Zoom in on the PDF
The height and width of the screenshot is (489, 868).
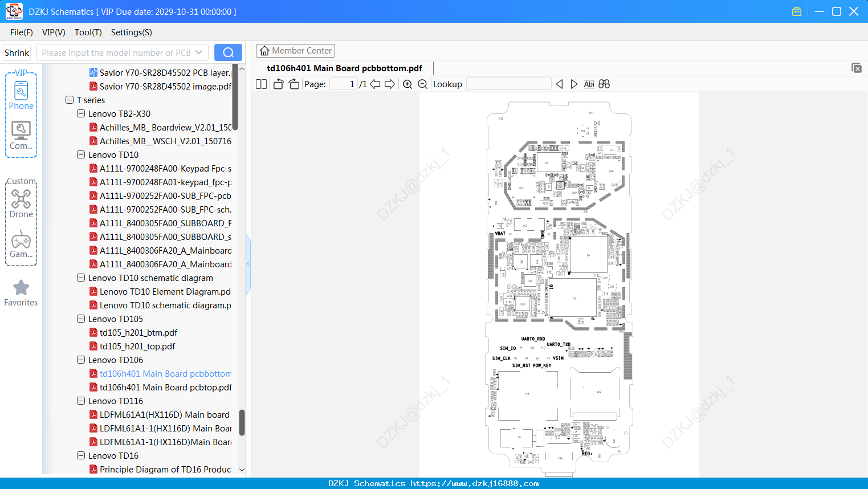(x=407, y=84)
